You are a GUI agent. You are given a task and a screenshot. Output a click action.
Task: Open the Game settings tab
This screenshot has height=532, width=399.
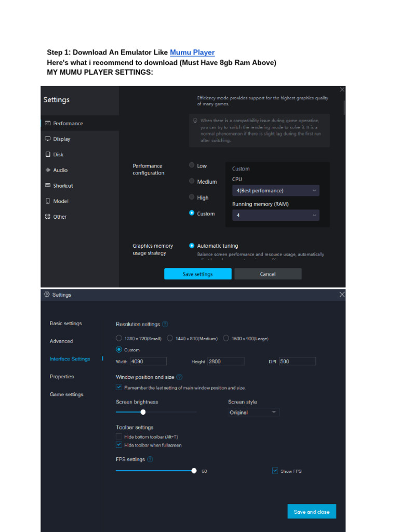[x=66, y=394]
